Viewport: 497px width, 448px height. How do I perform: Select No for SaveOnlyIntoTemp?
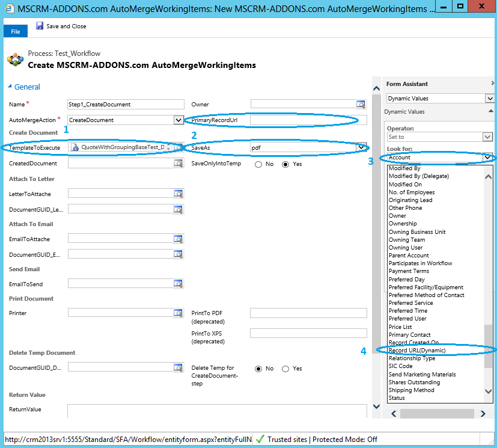pos(258,164)
